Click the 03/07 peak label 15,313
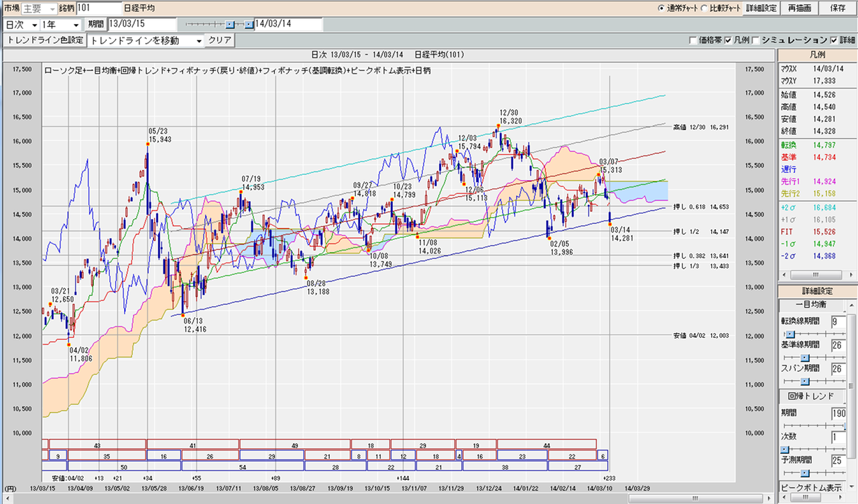858x504 pixels. (611, 170)
